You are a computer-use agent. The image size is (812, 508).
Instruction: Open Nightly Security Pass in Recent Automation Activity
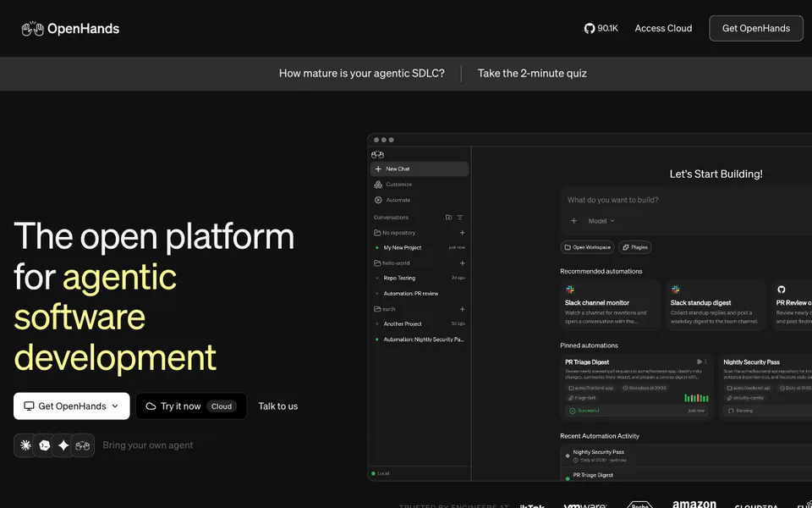[x=599, y=452]
